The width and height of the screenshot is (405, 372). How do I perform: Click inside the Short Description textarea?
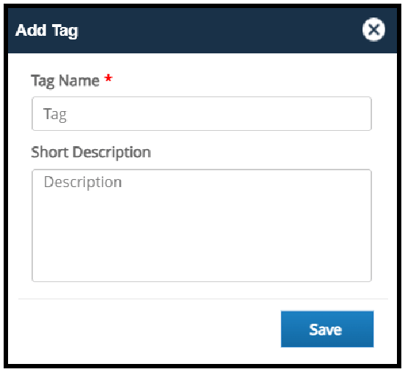pos(202,225)
